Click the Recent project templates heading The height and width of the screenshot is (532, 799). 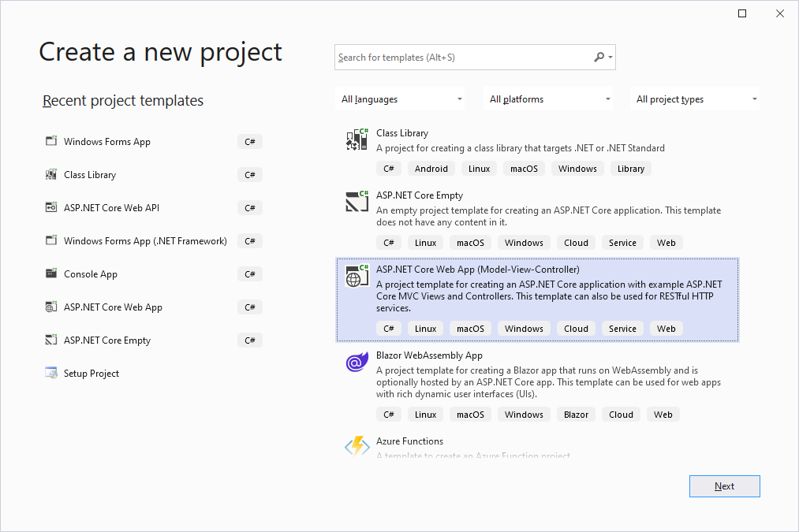123,101
